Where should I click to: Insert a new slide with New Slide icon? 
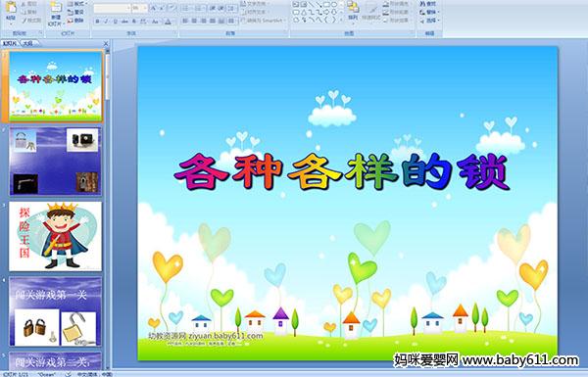(x=56, y=8)
